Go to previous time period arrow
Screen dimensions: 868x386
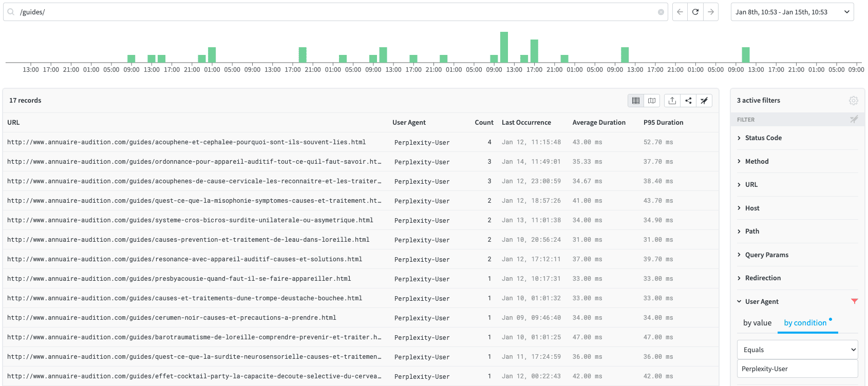click(680, 12)
